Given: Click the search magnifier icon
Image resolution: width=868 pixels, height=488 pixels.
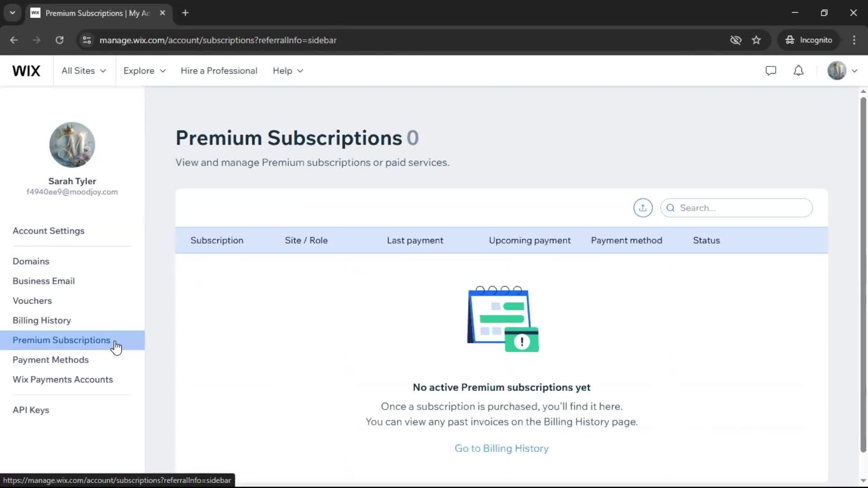Looking at the screenshot, I should point(670,208).
